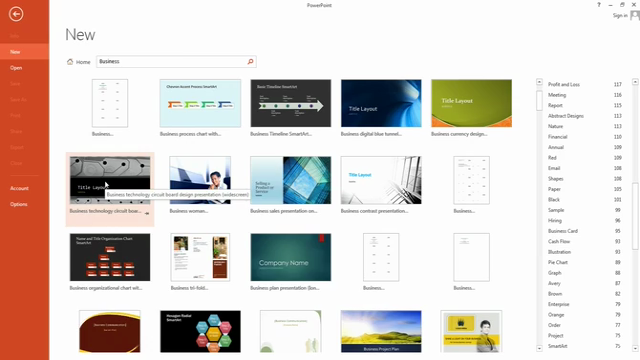Image resolution: width=640 pixels, height=360 pixels.
Task: Open the Business process chart template
Action: [200, 103]
